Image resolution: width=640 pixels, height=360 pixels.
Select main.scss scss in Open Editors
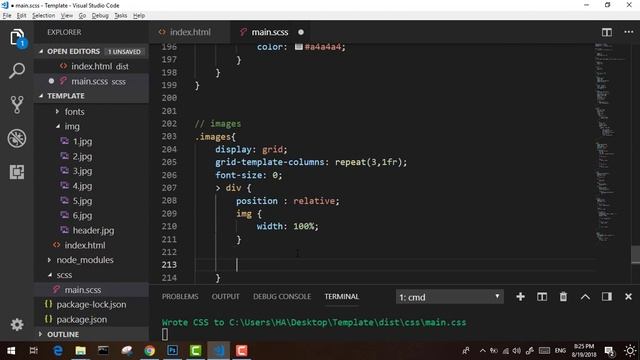point(91,81)
